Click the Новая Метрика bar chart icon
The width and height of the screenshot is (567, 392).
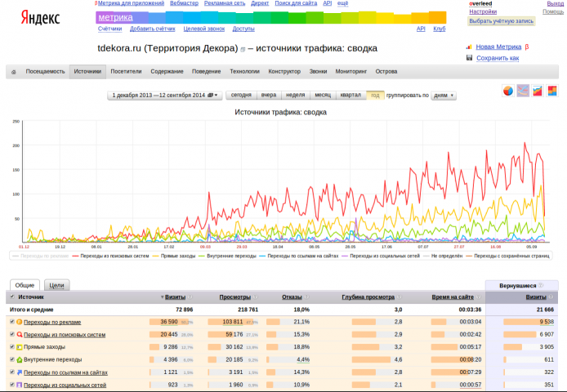469,47
